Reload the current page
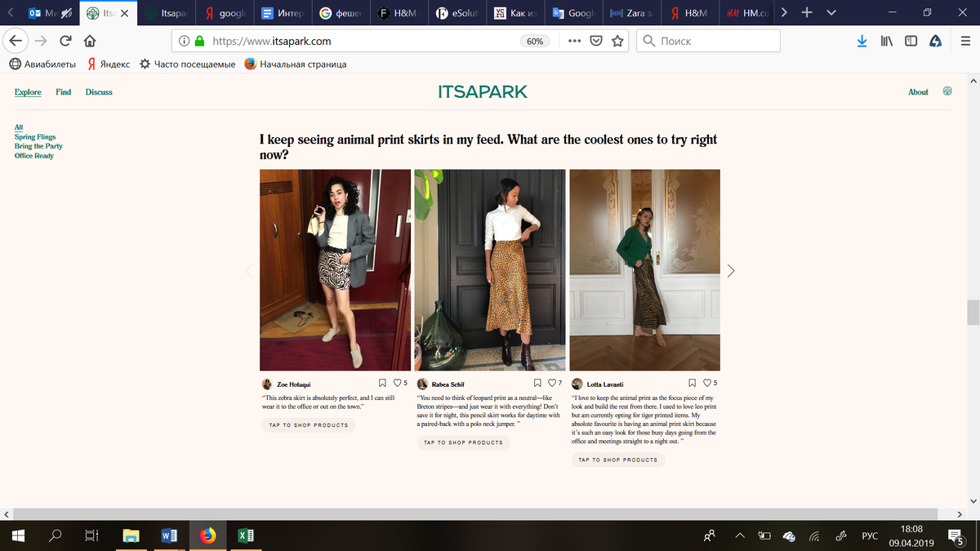 [x=65, y=41]
